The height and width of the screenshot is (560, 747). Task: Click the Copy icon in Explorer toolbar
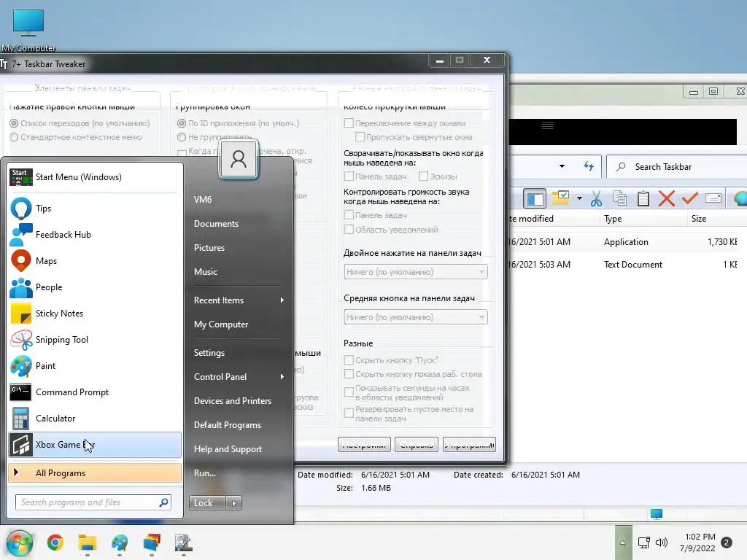coord(620,198)
